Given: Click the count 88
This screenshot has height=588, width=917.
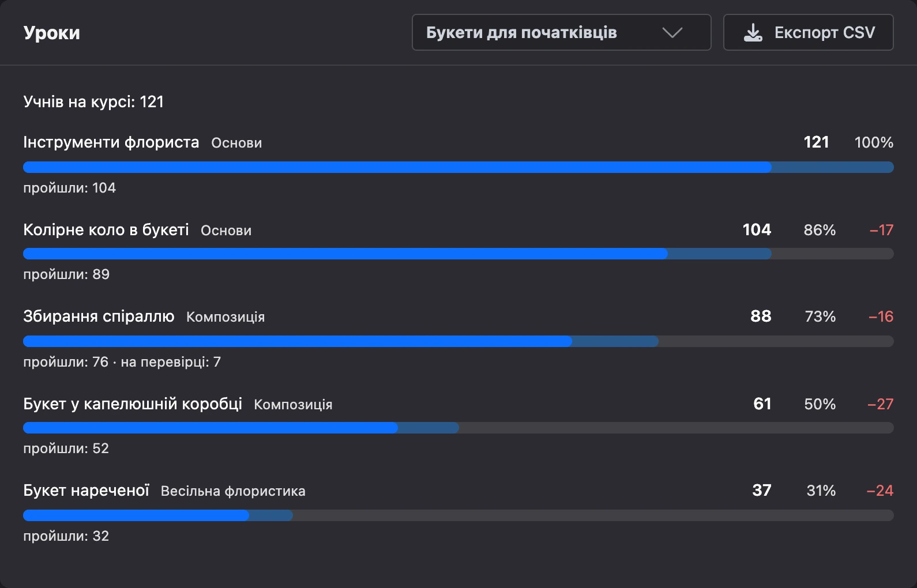Looking at the screenshot, I should tap(761, 316).
